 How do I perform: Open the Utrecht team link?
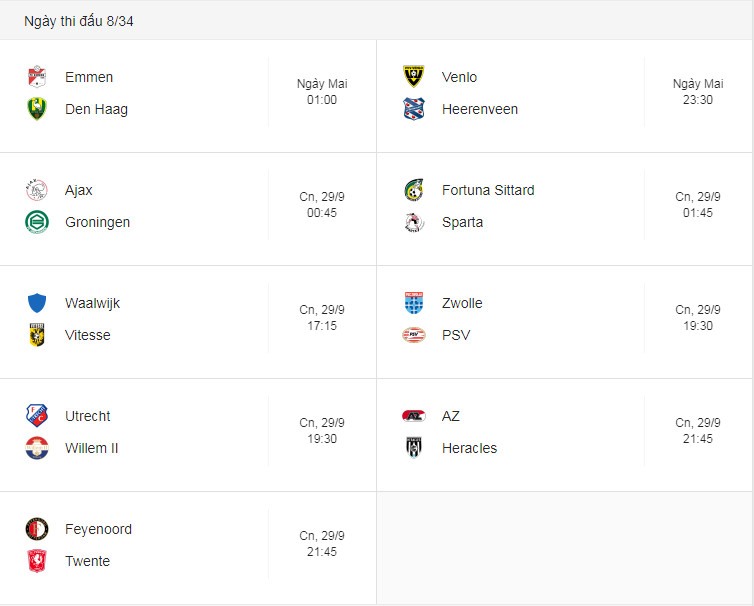coord(88,416)
